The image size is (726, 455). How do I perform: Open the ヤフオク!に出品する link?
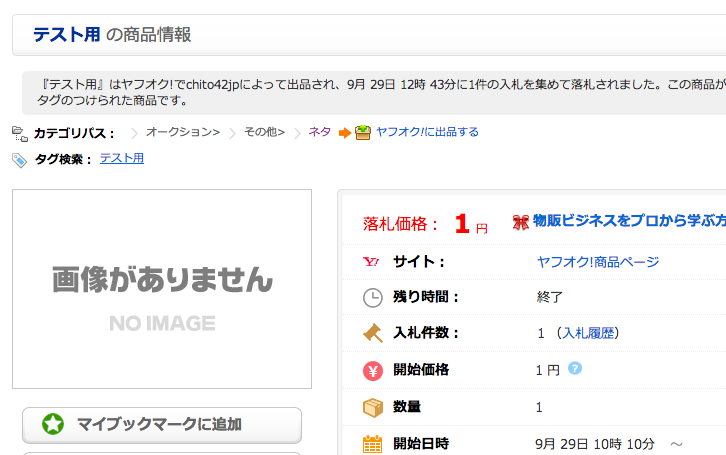click(x=427, y=132)
